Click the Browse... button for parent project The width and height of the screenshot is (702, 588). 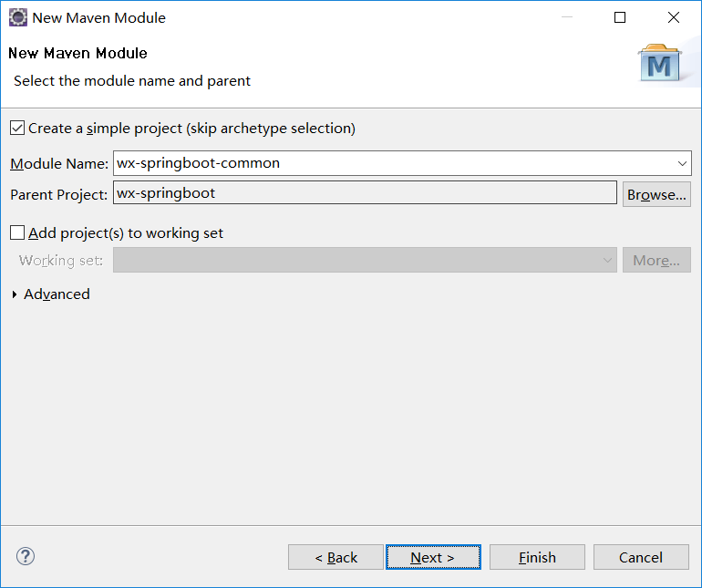tap(656, 194)
